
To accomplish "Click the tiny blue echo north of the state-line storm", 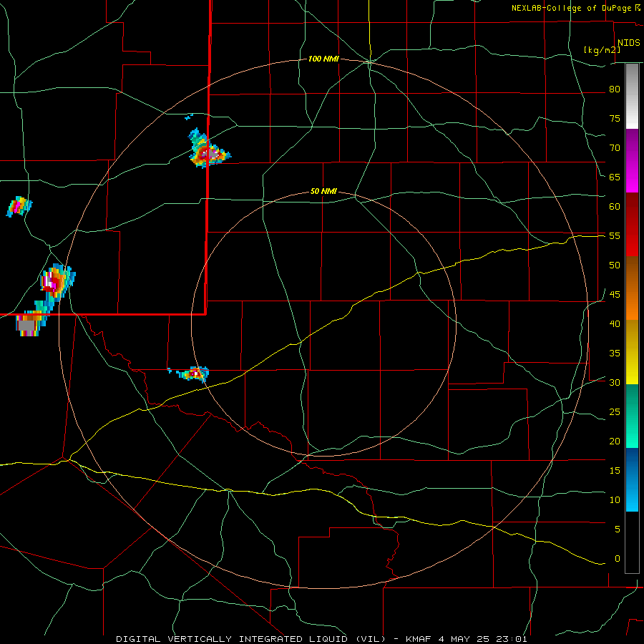I will (x=188, y=117).
